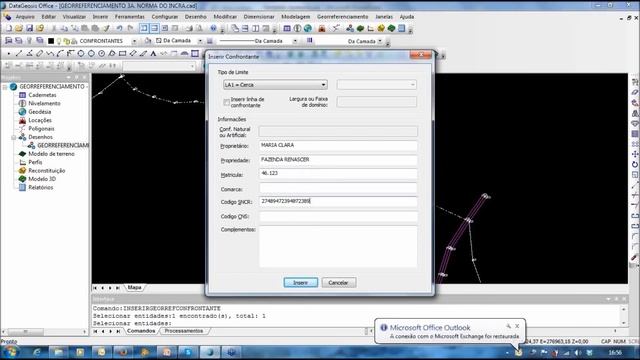
Task: Click the Redo arrow toolbar icon
Action: (130, 28)
